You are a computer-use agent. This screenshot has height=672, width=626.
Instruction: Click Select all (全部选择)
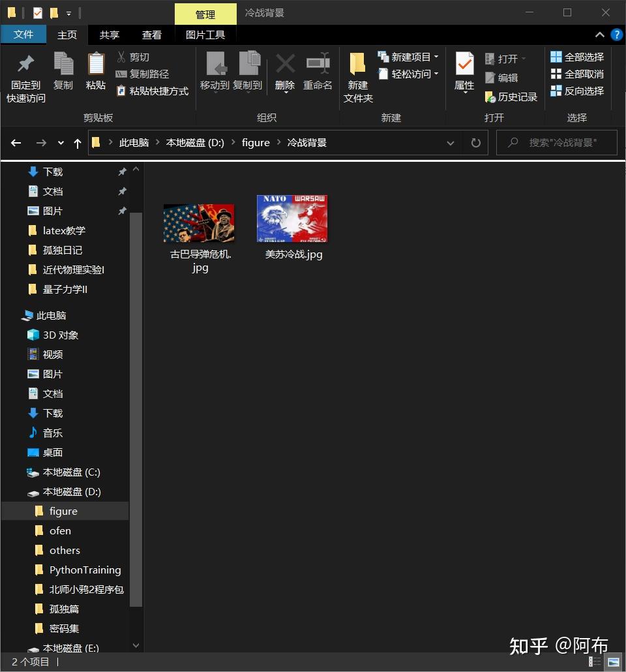pos(577,57)
